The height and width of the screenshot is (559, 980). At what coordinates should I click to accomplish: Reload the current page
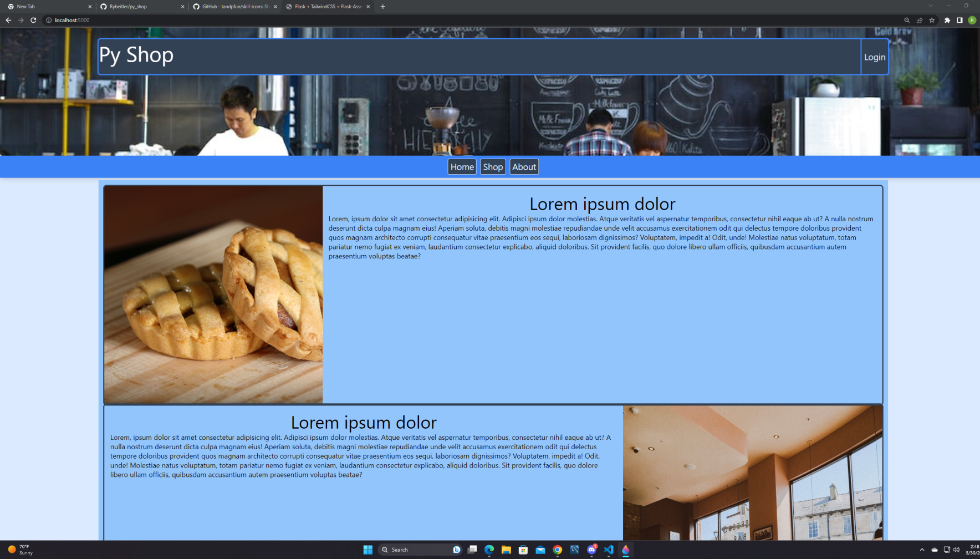33,20
